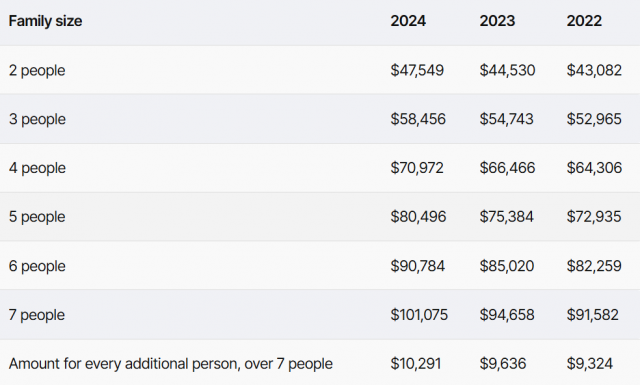
Task: Click the Family size column header
Action: point(45,21)
